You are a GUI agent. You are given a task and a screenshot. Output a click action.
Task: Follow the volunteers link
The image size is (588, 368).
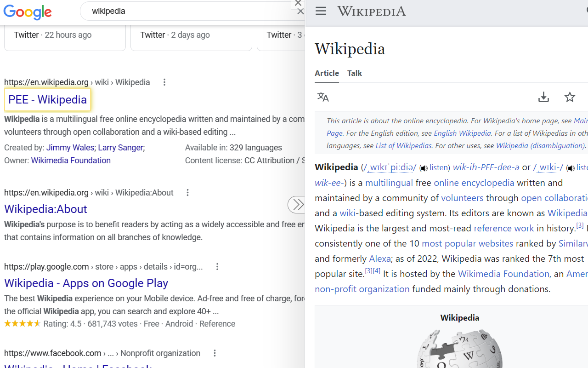(462, 198)
